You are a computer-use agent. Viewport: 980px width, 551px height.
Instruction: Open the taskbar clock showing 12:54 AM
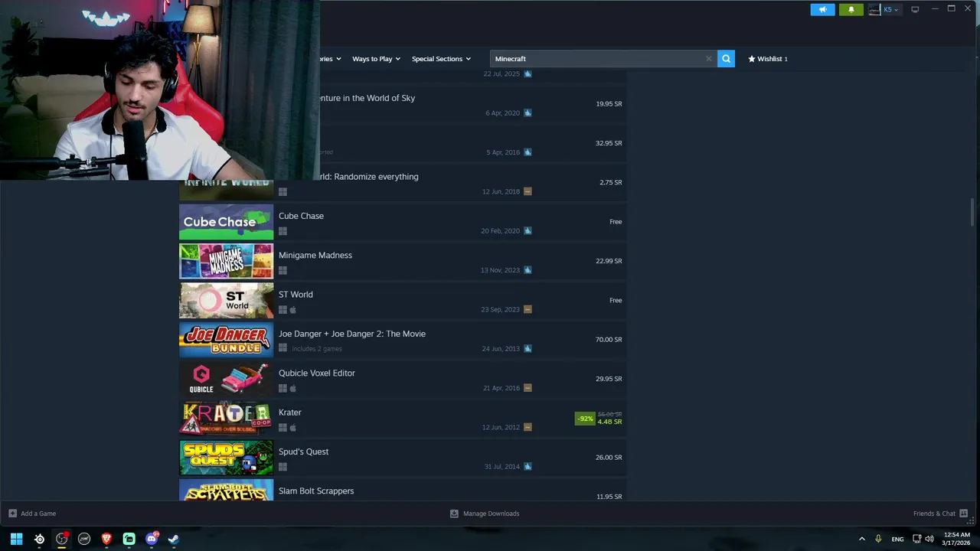(957, 539)
